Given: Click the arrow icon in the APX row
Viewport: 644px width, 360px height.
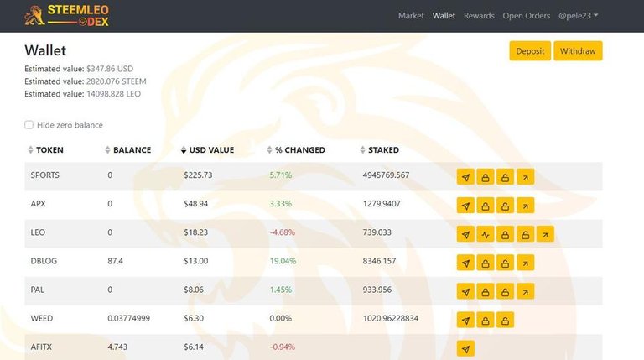Looking at the screenshot, I should point(525,206).
